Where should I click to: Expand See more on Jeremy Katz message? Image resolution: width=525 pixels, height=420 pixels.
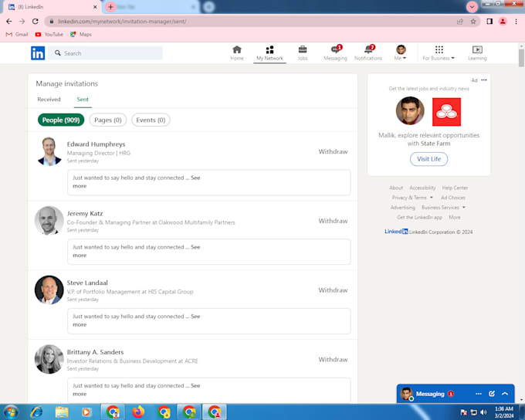tap(195, 247)
